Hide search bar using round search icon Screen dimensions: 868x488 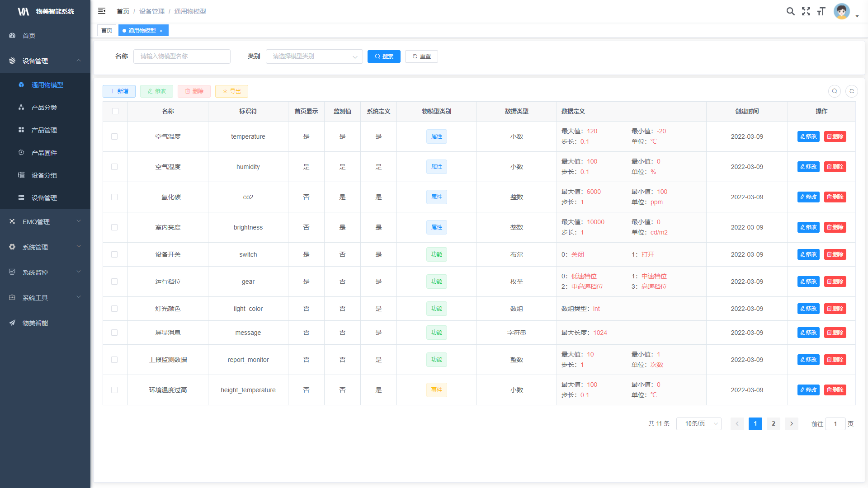pos(835,91)
